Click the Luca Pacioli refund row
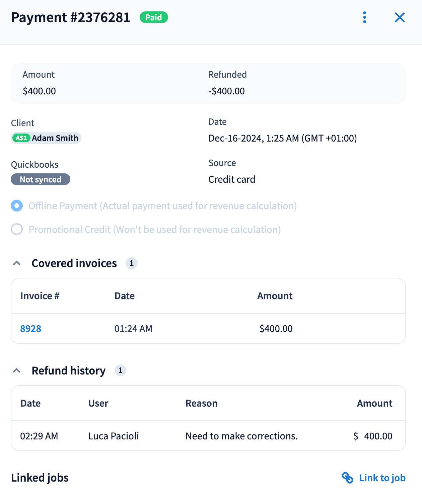This screenshot has width=422, height=504. (x=114, y=436)
